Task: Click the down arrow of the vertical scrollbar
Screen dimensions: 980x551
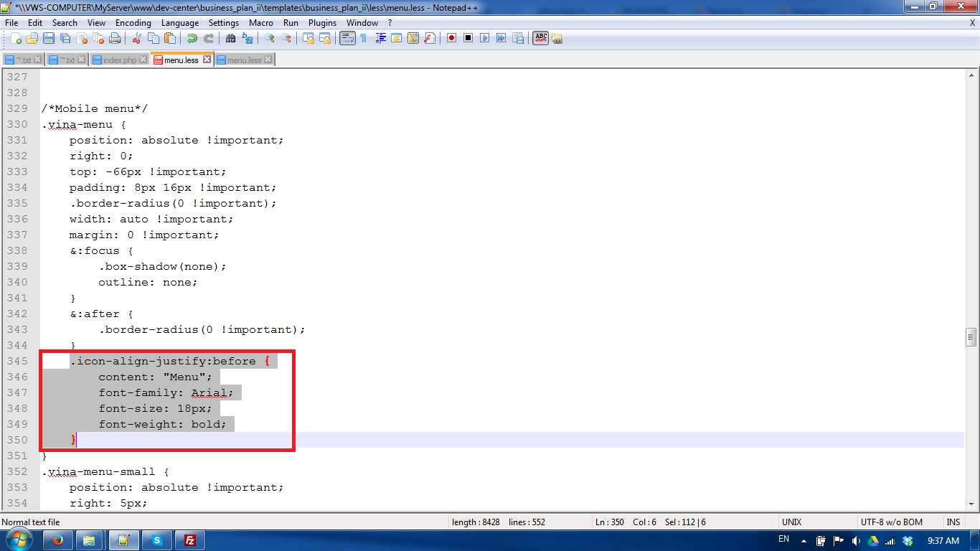Action: click(971, 504)
